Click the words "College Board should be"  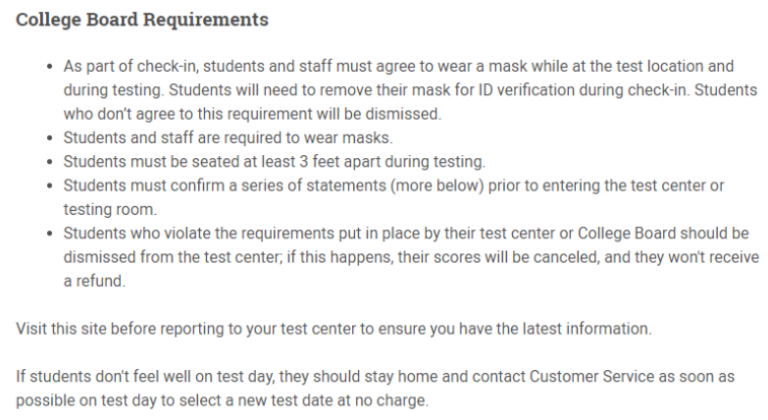pyautogui.click(x=663, y=233)
